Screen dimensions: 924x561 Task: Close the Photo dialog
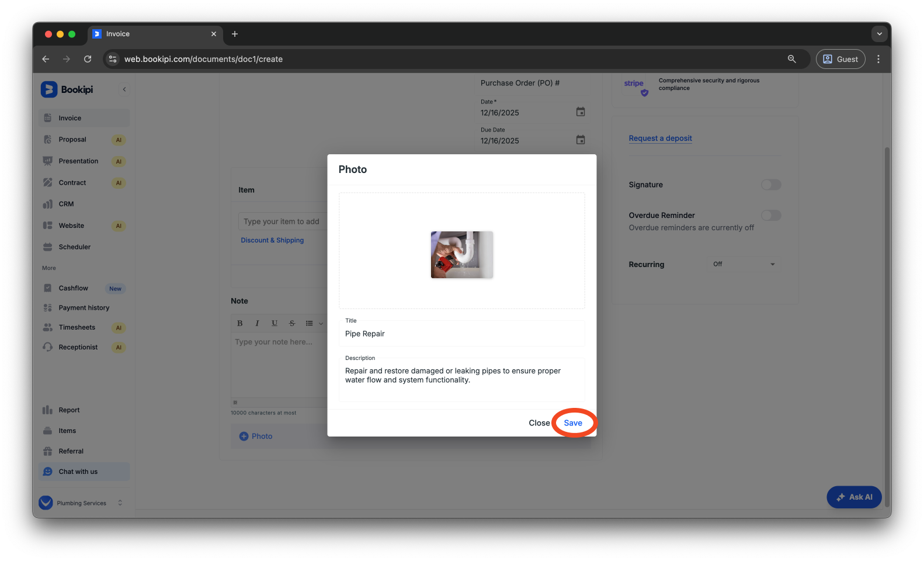tap(539, 423)
